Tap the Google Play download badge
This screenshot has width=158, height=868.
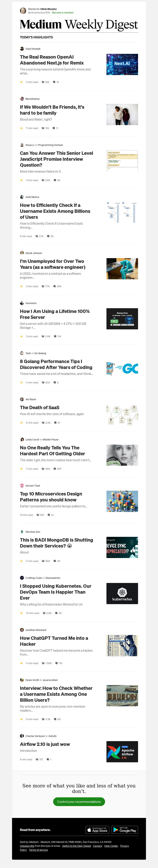125,830
